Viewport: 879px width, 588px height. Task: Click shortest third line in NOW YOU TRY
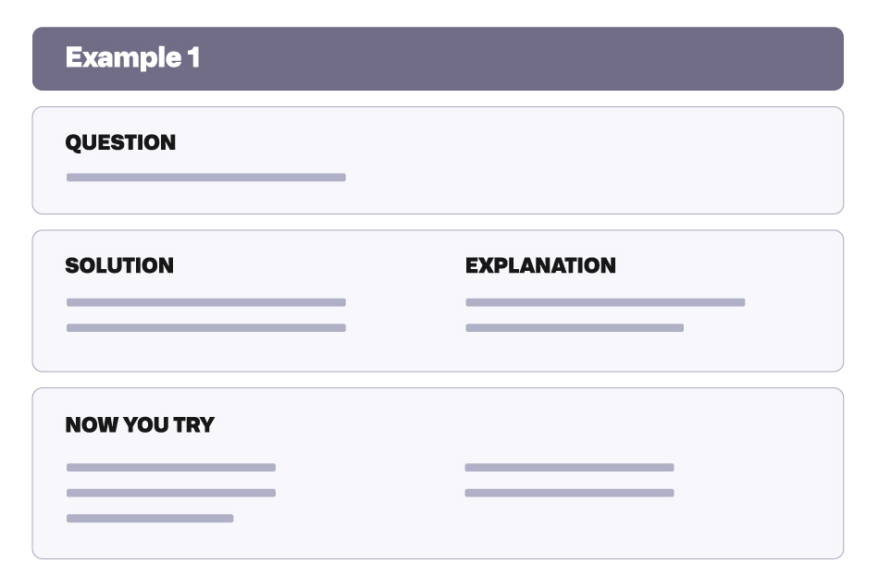[x=150, y=519]
